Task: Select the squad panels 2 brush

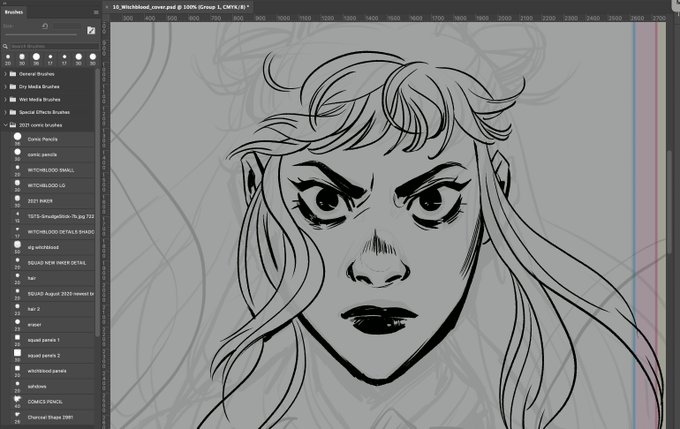Action: click(51, 356)
